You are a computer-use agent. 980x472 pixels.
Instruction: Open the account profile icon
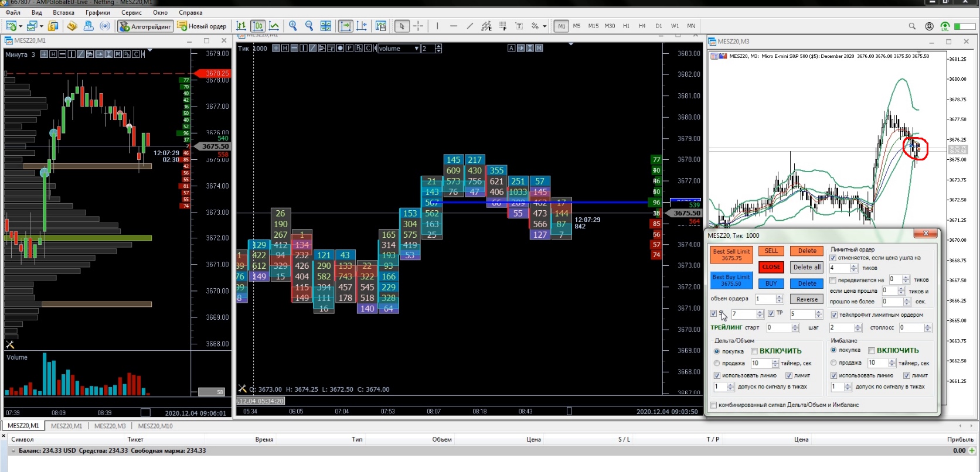click(929, 26)
